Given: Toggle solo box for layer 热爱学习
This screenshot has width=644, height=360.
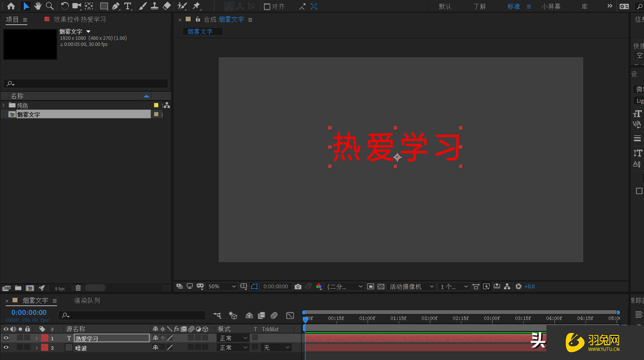Looking at the screenshot, I should coord(20,338).
